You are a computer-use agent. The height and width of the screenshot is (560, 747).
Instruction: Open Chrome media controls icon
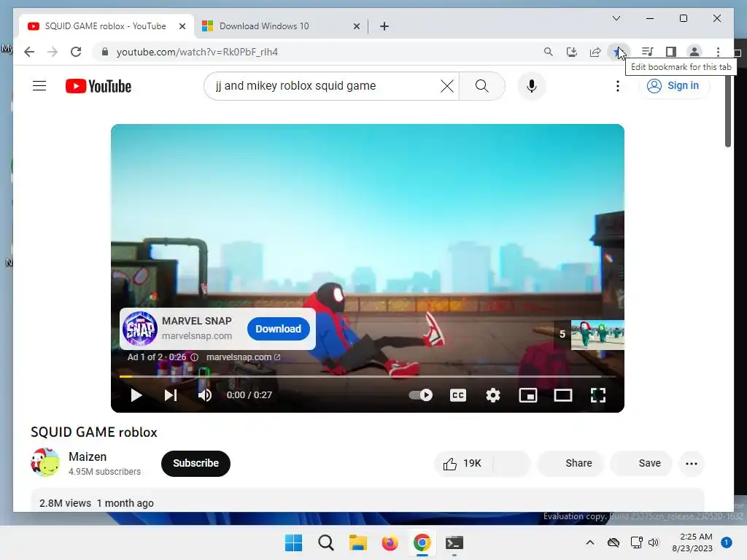tap(647, 52)
